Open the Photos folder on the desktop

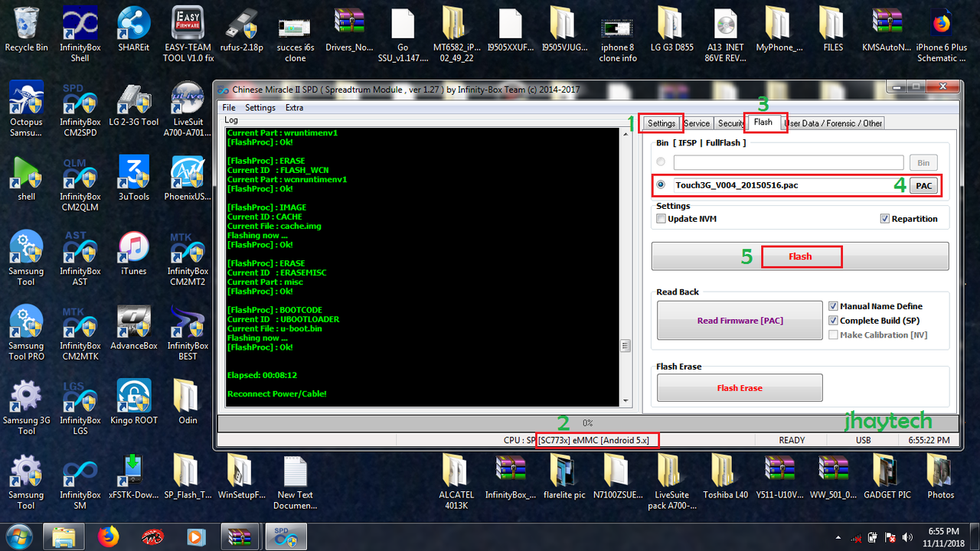click(x=941, y=477)
